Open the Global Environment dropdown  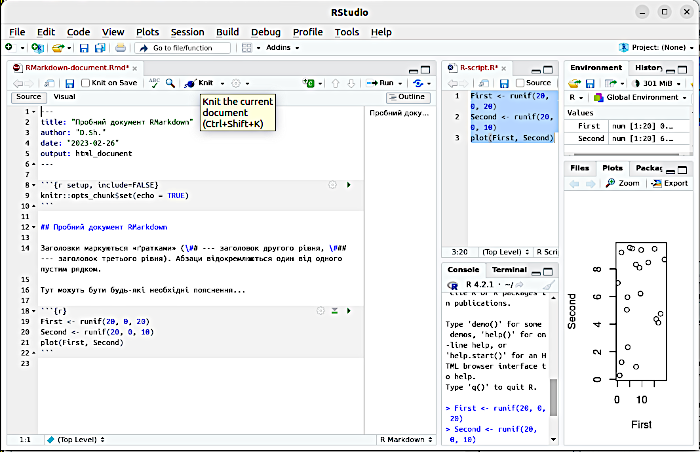[x=640, y=97]
